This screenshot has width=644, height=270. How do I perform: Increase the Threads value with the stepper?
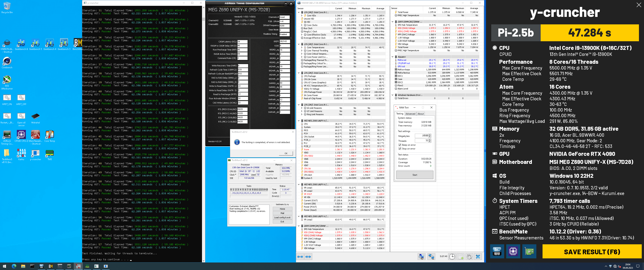click(x=430, y=140)
